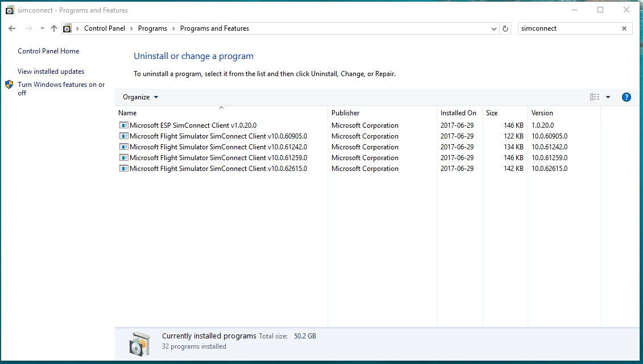Image resolution: width=643 pixels, height=364 pixels.
Task: Click Programs and Features breadcrumb
Action: point(214,28)
